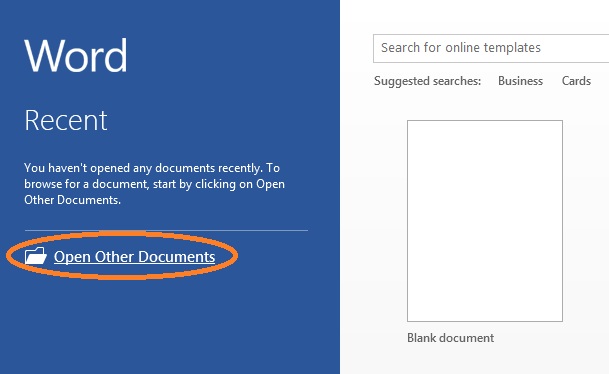Click the folder icon beside Open Other Documents
Screen dimensions: 609x374
36,256
